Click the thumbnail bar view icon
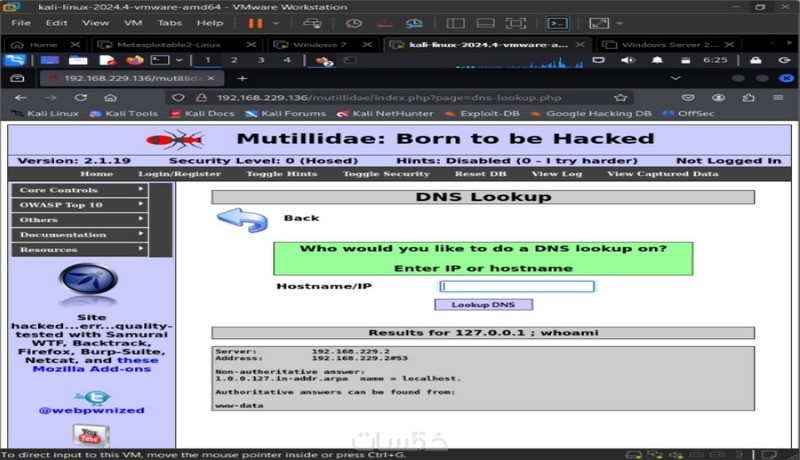The height and width of the screenshot is (460, 800). click(x=485, y=23)
